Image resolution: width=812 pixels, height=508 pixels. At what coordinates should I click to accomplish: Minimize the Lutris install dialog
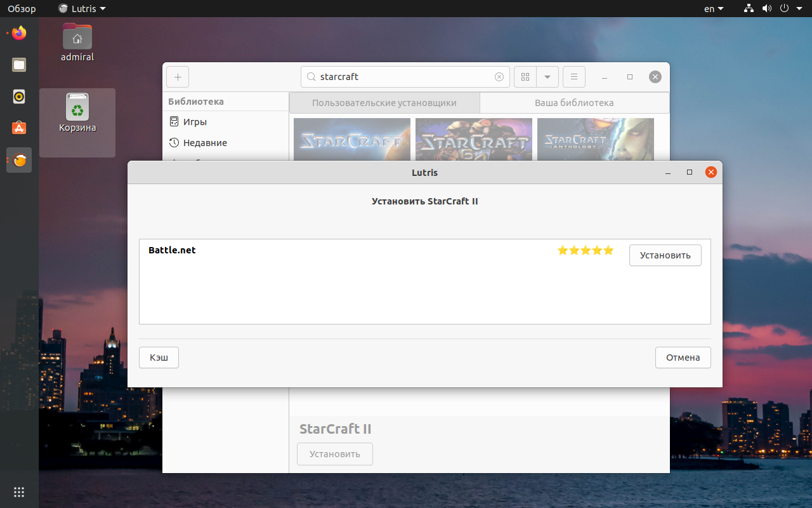667,172
